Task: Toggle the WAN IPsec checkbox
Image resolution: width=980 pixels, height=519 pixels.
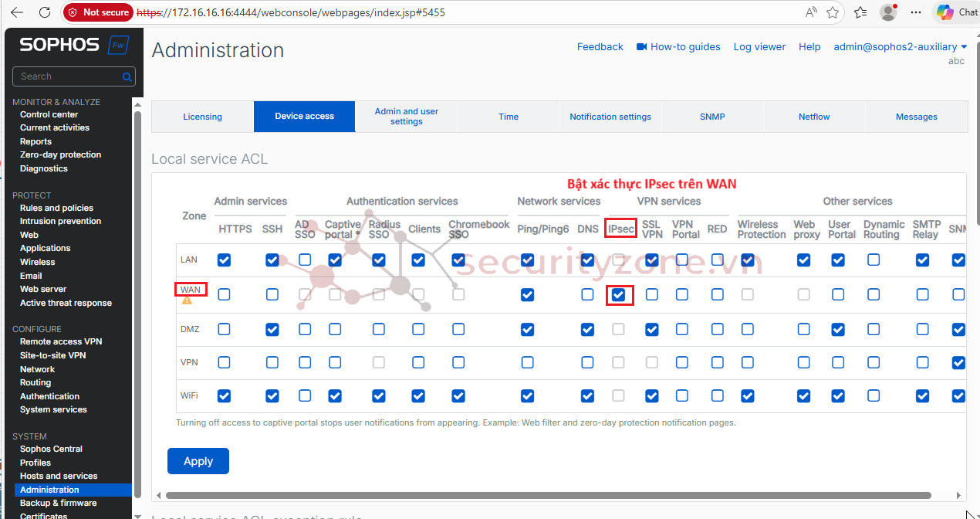Action: [x=619, y=294]
